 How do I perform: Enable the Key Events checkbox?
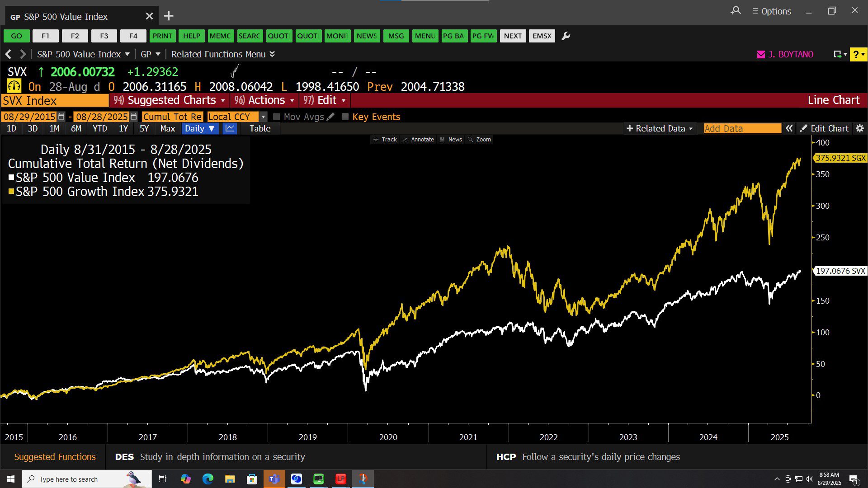pyautogui.click(x=345, y=117)
